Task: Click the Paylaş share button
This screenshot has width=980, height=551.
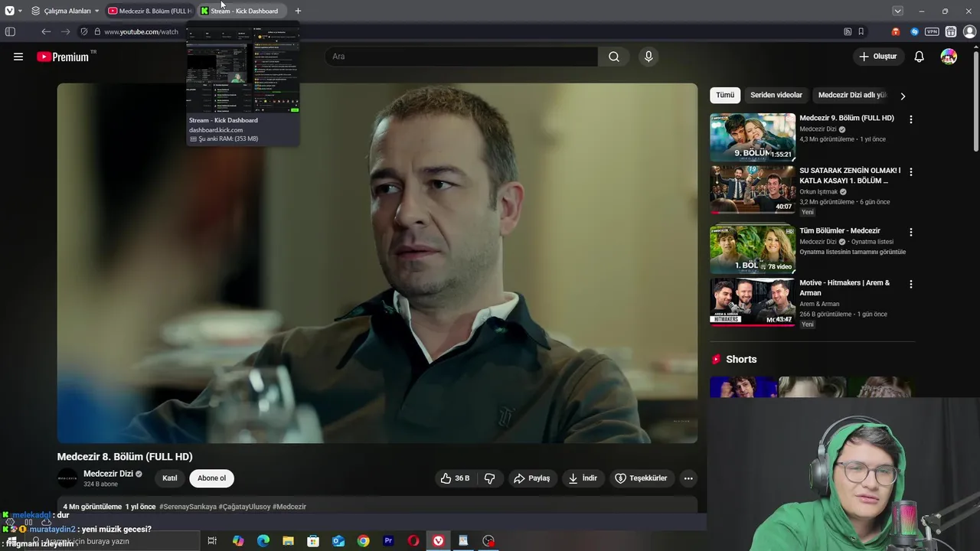Action: tap(531, 478)
